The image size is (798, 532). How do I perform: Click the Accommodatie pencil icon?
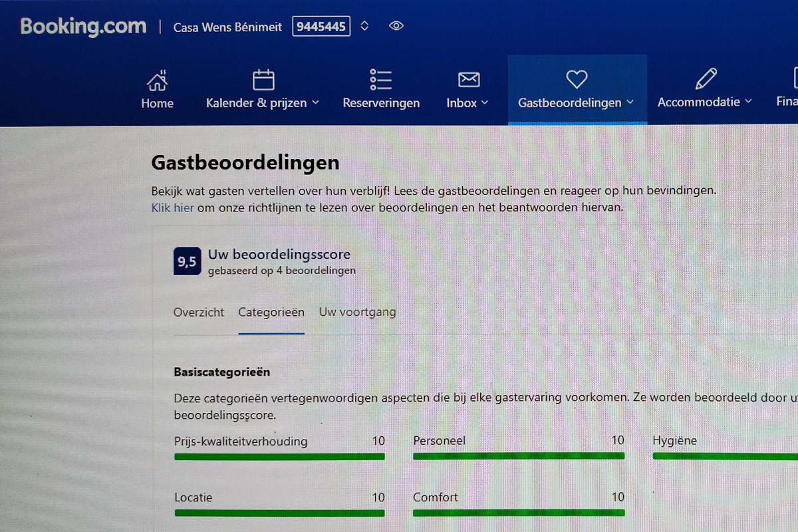click(x=706, y=79)
